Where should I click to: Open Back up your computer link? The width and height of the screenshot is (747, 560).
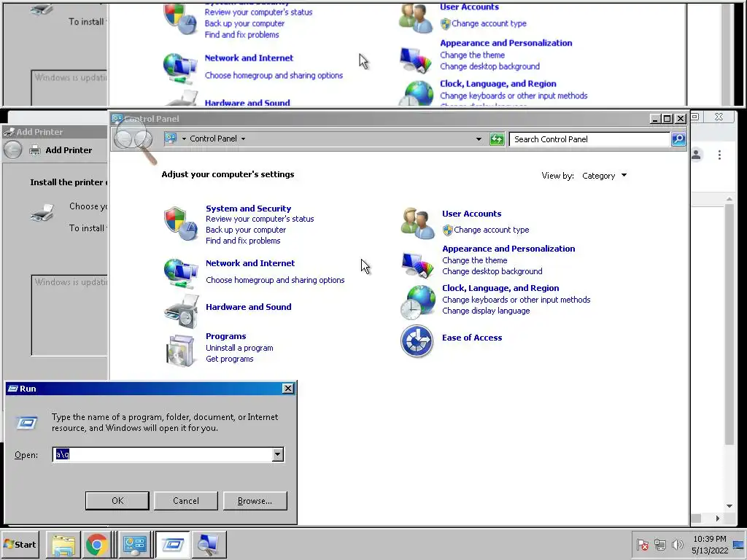point(246,230)
